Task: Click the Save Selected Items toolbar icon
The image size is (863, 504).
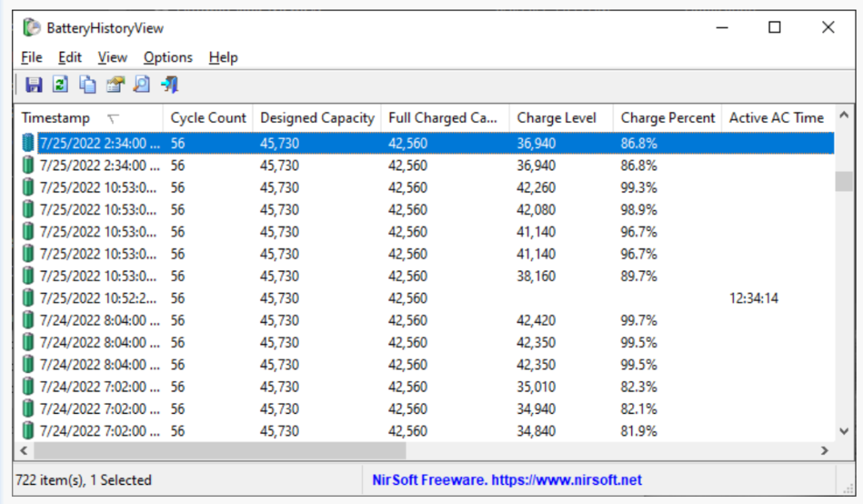Action: [x=34, y=85]
